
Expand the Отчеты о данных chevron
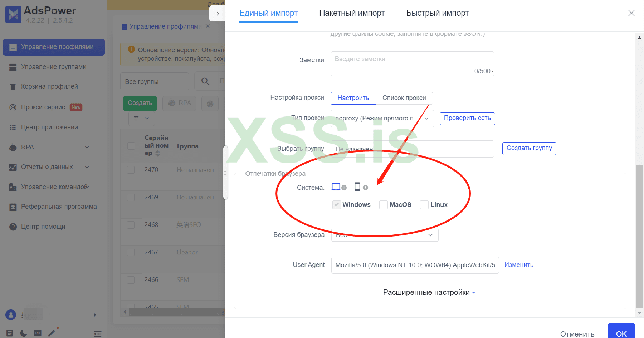87,167
